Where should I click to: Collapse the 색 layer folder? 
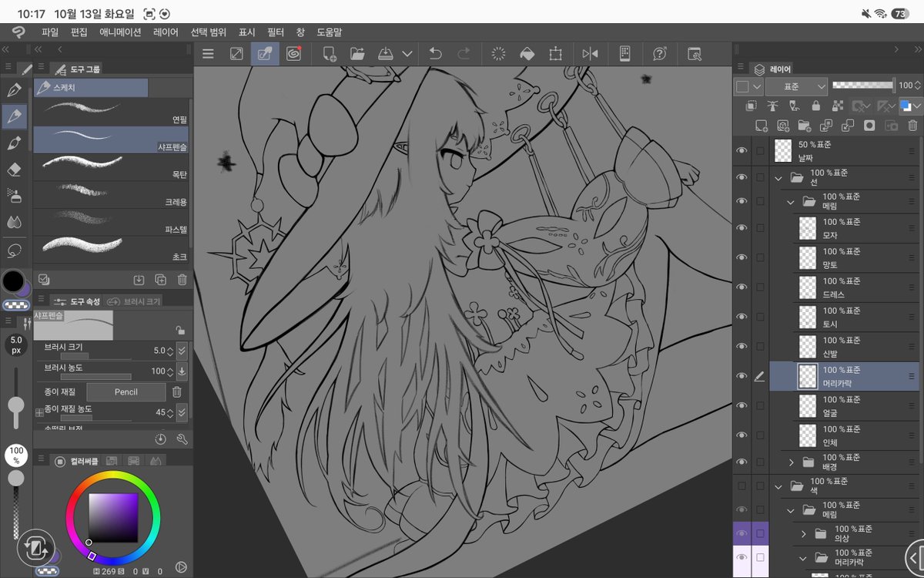pyautogui.click(x=778, y=486)
